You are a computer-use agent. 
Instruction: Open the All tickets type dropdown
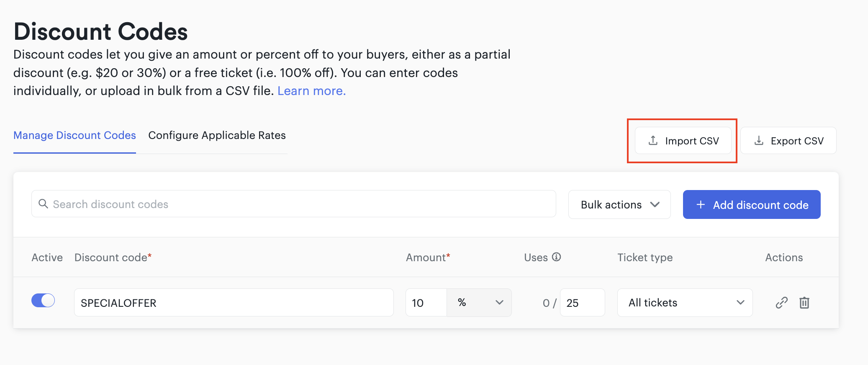click(x=685, y=303)
